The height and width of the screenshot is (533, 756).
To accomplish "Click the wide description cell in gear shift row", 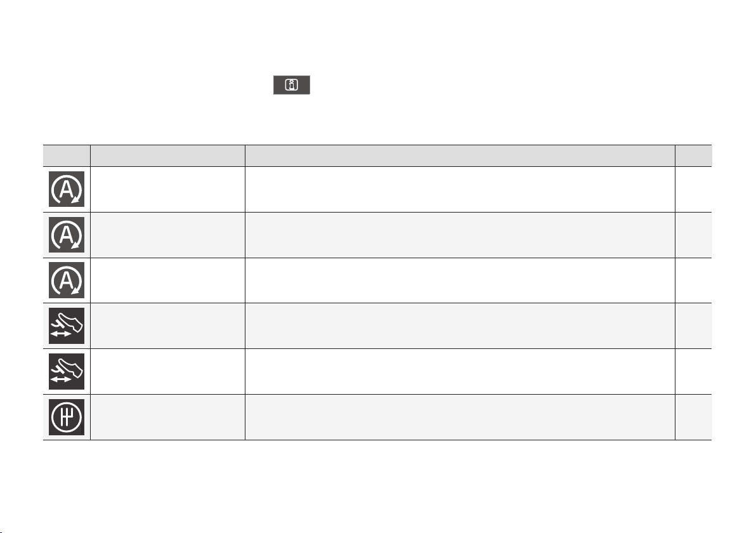I will tap(460, 418).
